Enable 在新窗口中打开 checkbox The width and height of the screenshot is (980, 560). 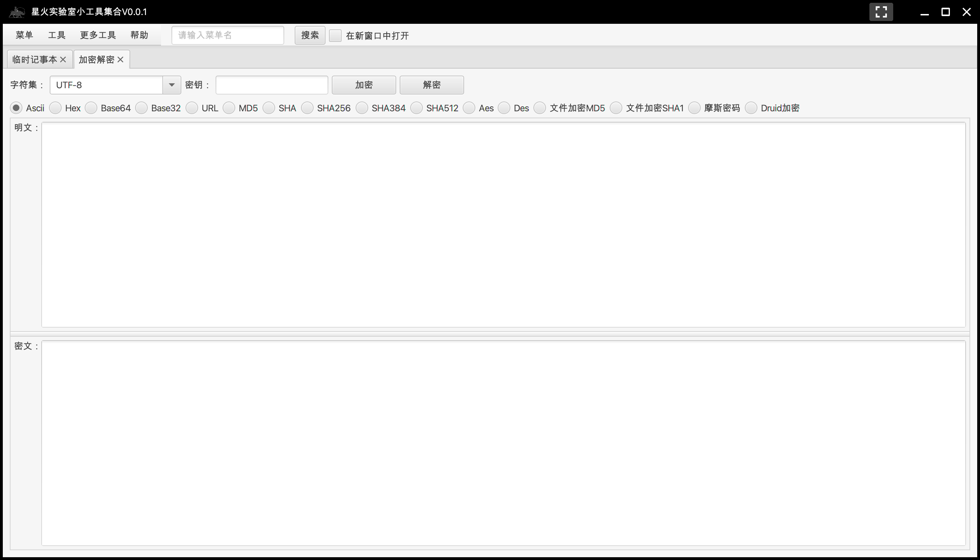coord(335,35)
